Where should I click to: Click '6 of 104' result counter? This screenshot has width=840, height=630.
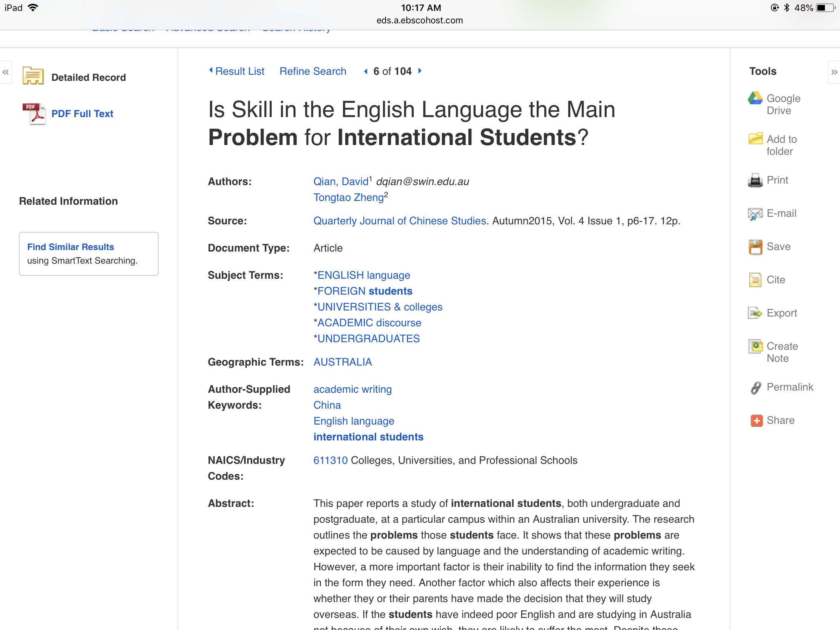tap(392, 71)
